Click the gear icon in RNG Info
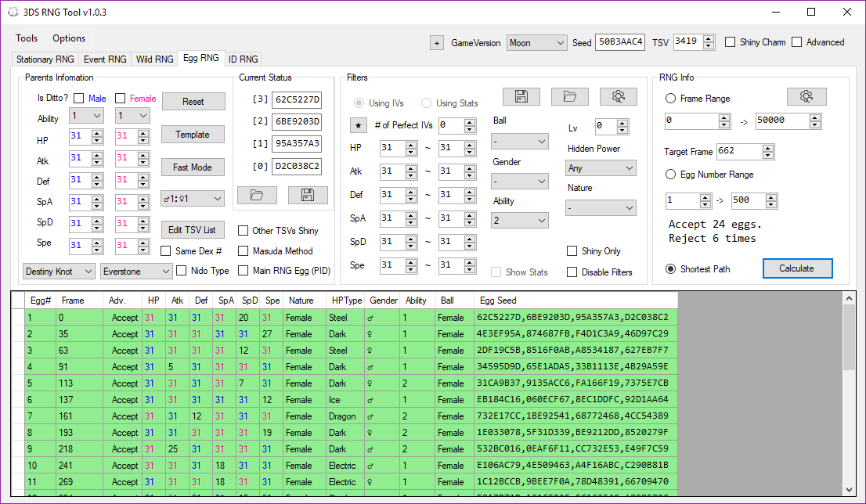The image size is (866, 504). pos(806,96)
